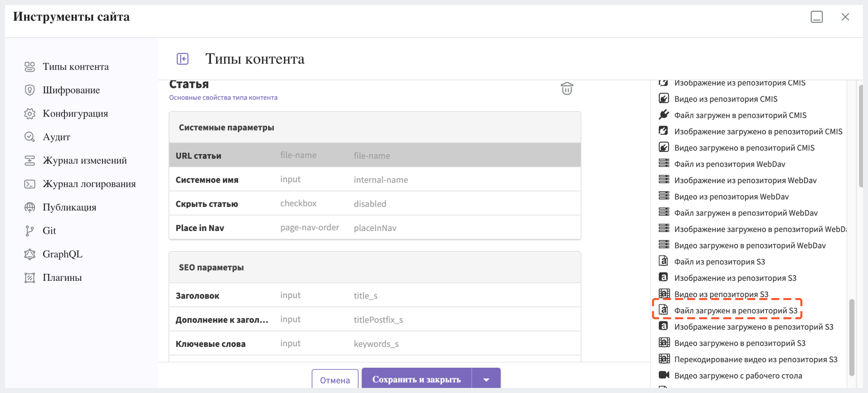Choose Изображение загружено в репозиторий S3 control
The image size is (868, 393).
coord(753,327)
